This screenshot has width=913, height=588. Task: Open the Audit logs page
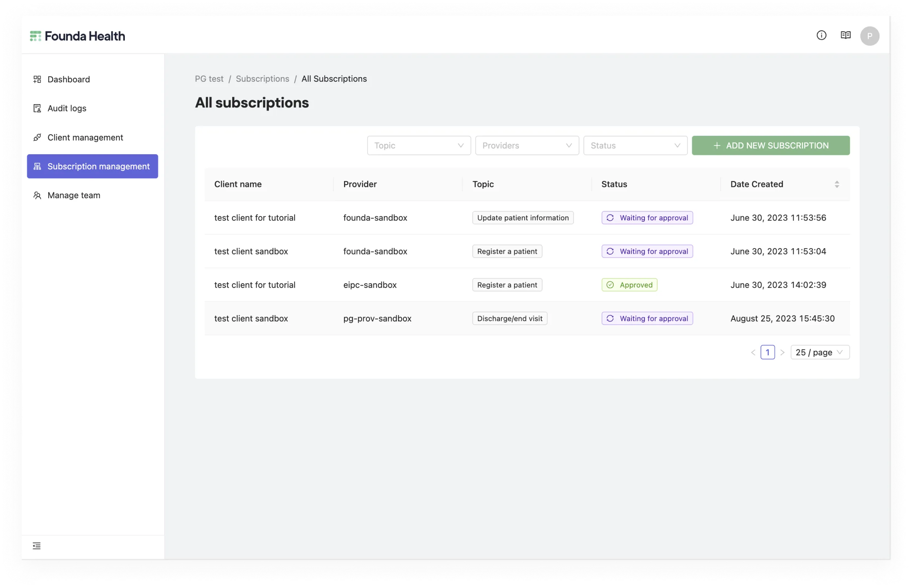[93, 108]
